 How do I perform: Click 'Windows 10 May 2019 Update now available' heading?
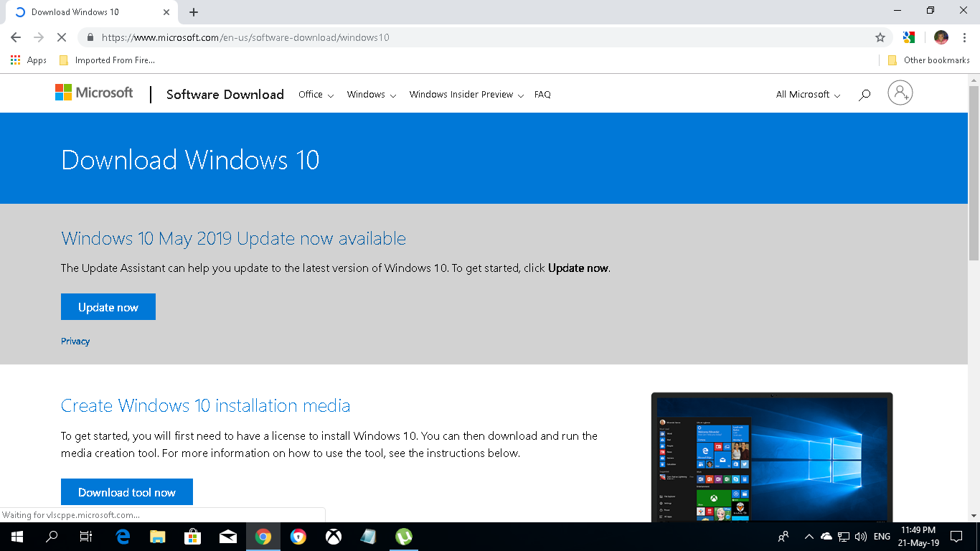[234, 238]
